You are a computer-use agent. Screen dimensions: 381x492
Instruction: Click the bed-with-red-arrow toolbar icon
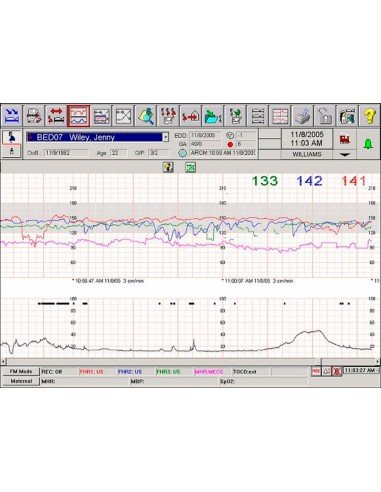tap(34, 116)
